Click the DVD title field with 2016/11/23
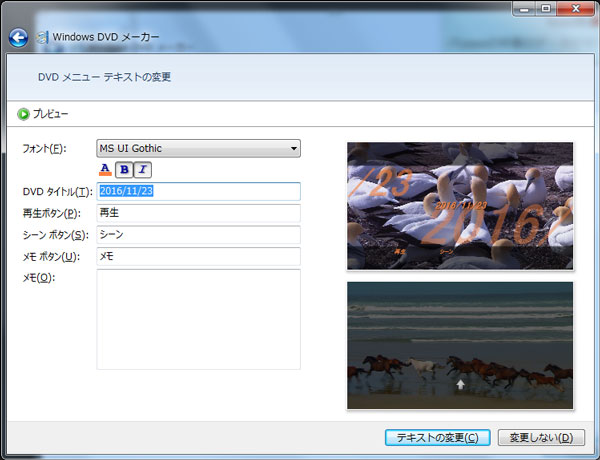600x460 pixels. (198, 191)
